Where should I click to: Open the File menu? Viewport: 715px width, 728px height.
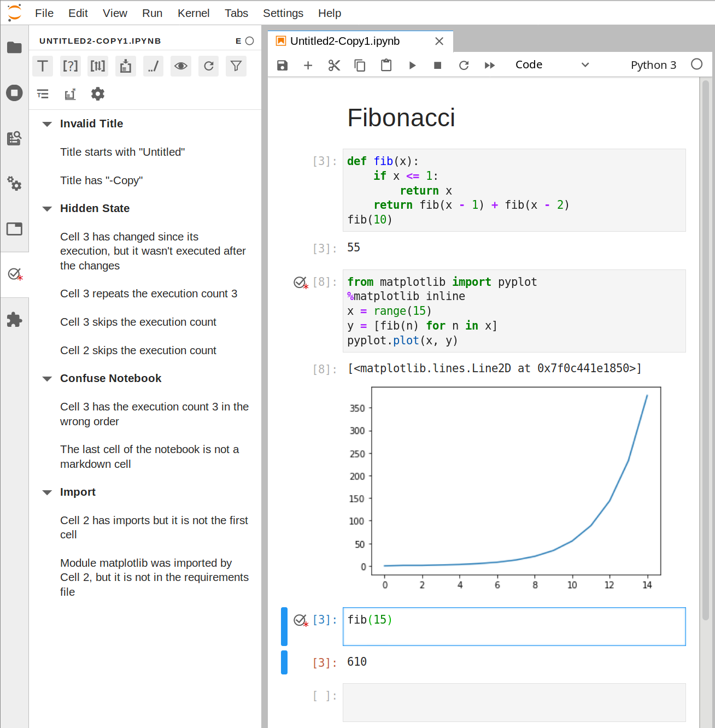coord(44,13)
